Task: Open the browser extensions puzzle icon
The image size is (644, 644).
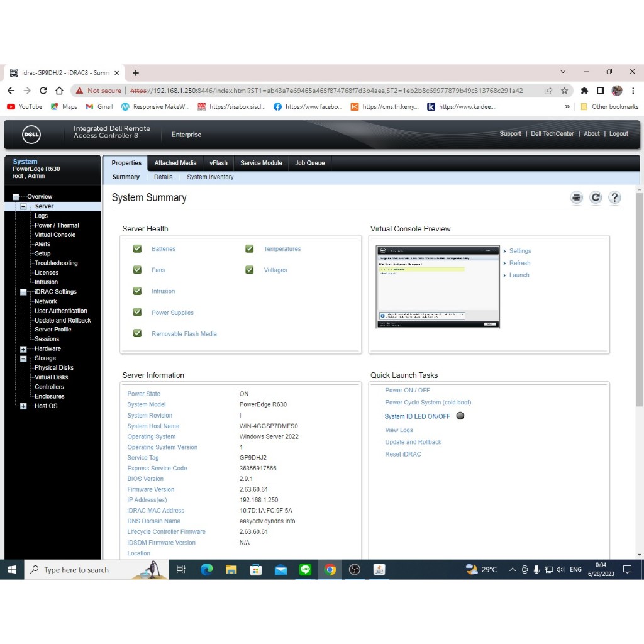Action: [584, 91]
